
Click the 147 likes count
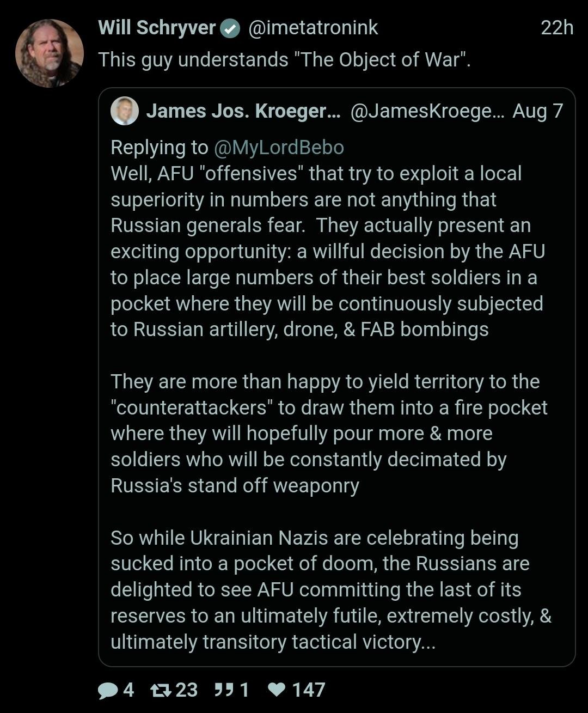tap(308, 691)
